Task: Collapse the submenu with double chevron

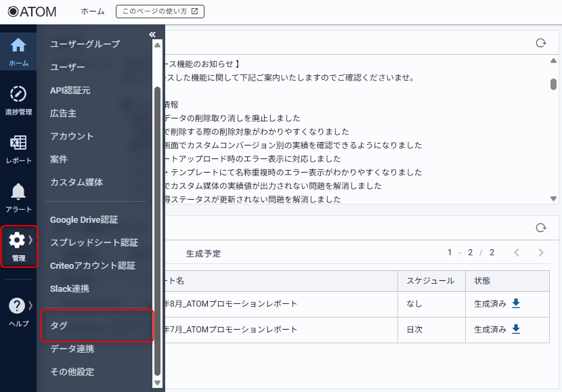Action: click(x=152, y=35)
